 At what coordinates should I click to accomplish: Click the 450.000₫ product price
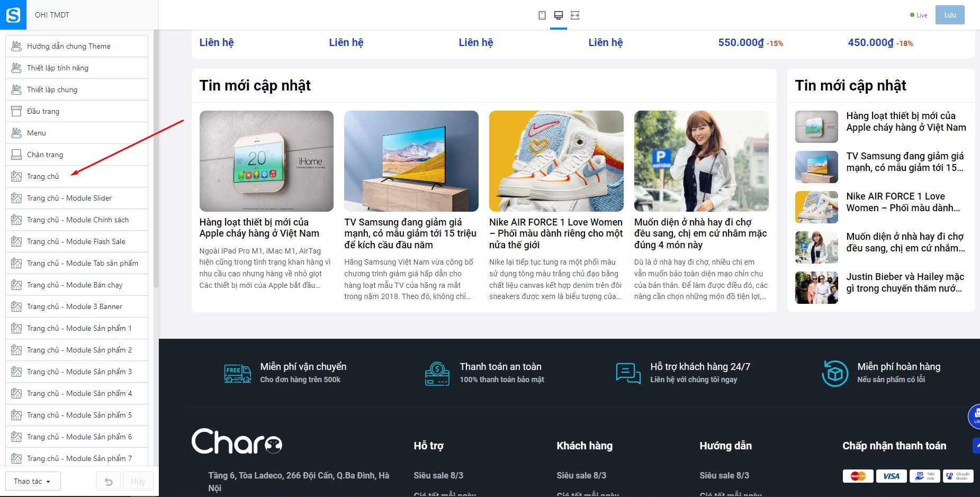pyautogui.click(x=870, y=42)
